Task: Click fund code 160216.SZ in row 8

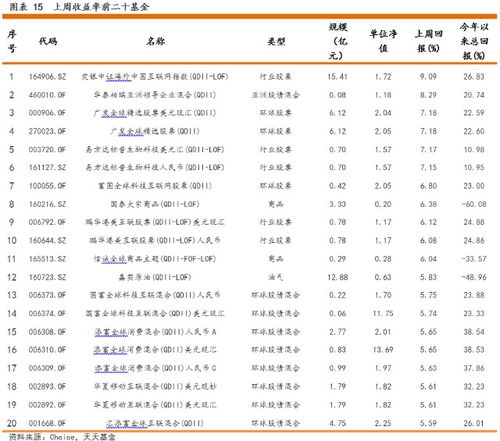Action: click(47, 204)
